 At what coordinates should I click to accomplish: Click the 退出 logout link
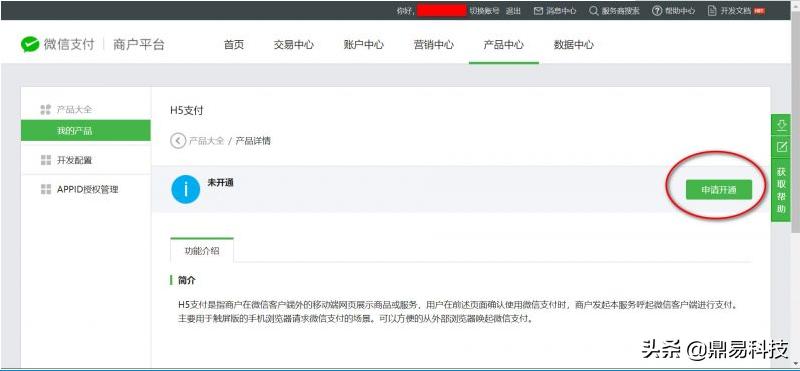coord(513,11)
